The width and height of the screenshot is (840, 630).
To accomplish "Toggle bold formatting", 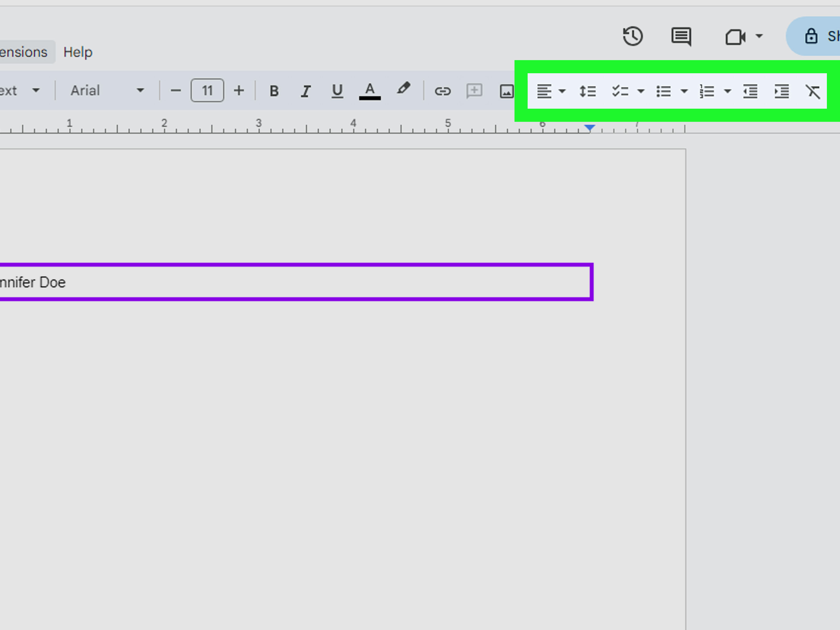I will pyautogui.click(x=274, y=91).
